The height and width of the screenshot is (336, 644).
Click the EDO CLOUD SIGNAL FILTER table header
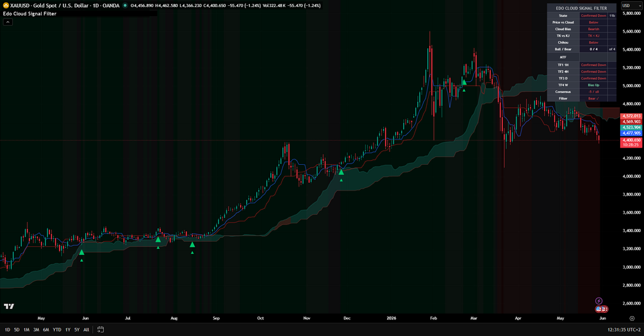click(x=582, y=8)
